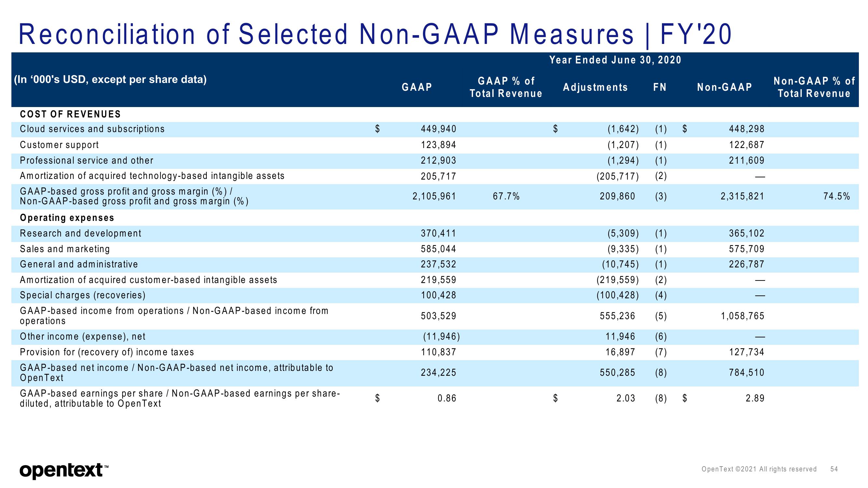
Task: Click the Non-GAAP value 448,298
Action: pos(747,129)
